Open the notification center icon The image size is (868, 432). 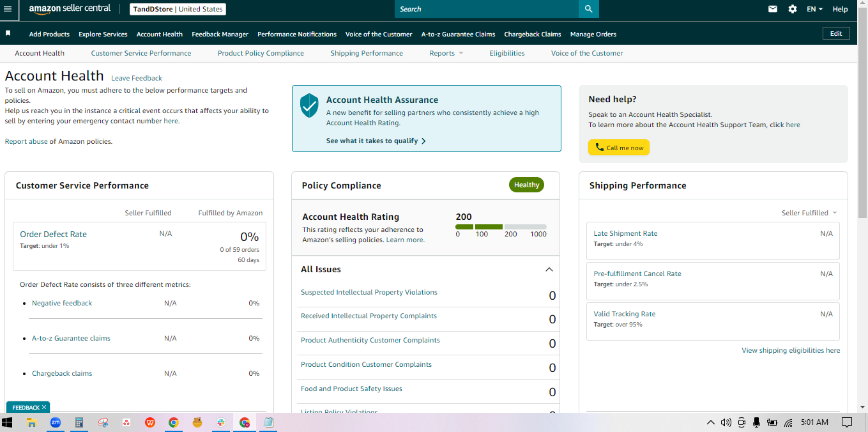(x=847, y=422)
